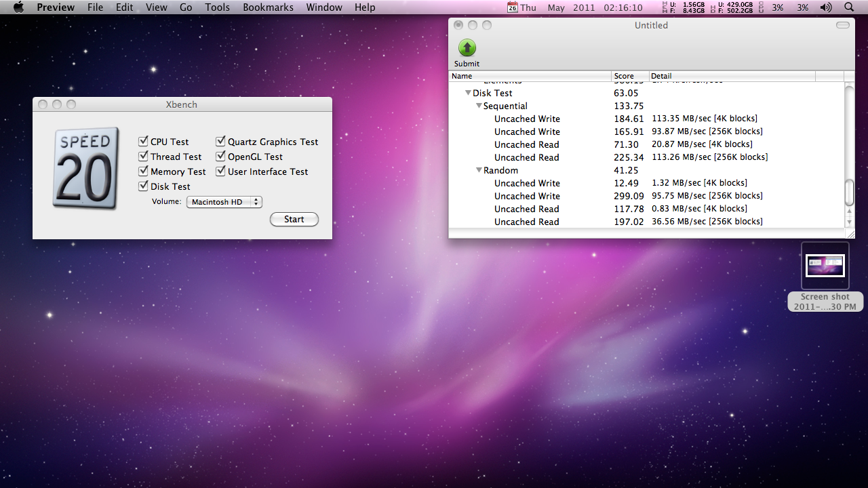The height and width of the screenshot is (488, 868).
Task: Collapse the Sequential results group
Action: (x=479, y=106)
